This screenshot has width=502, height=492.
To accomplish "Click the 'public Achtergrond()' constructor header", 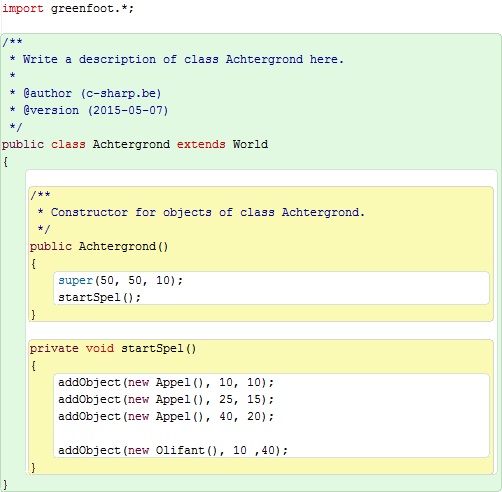I will point(99,247).
